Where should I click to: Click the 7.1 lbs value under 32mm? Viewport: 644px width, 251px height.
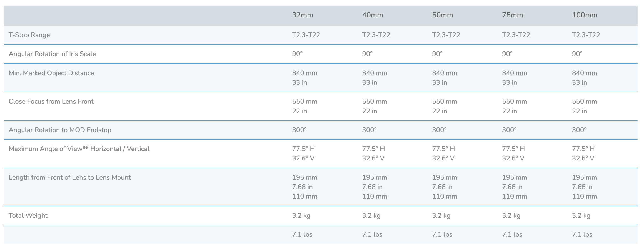(302, 234)
